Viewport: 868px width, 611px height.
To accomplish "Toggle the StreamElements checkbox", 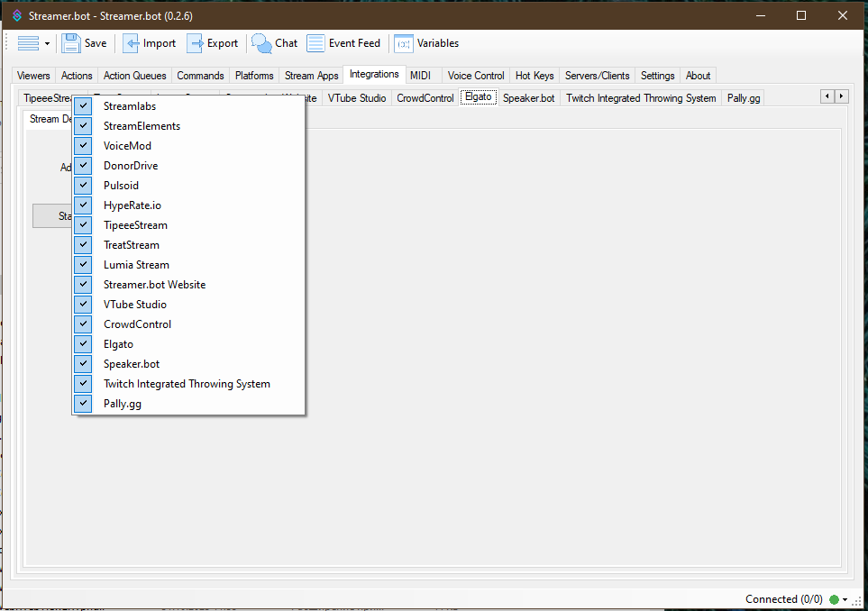I will [x=83, y=126].
